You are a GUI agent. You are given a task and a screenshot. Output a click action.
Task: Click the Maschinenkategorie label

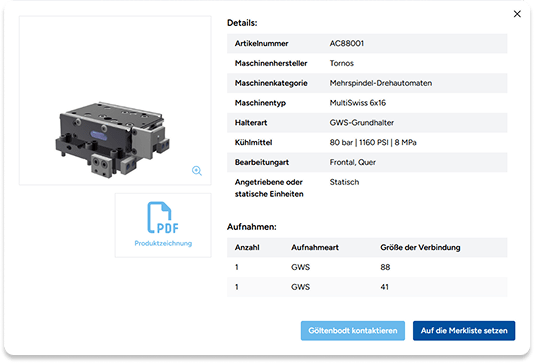271,83
